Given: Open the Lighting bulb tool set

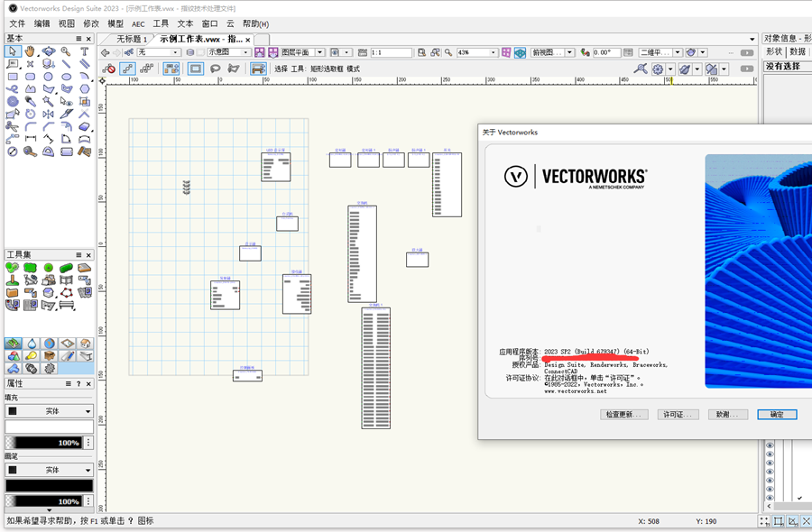Looking at the screenshot, I should [32, 356].
